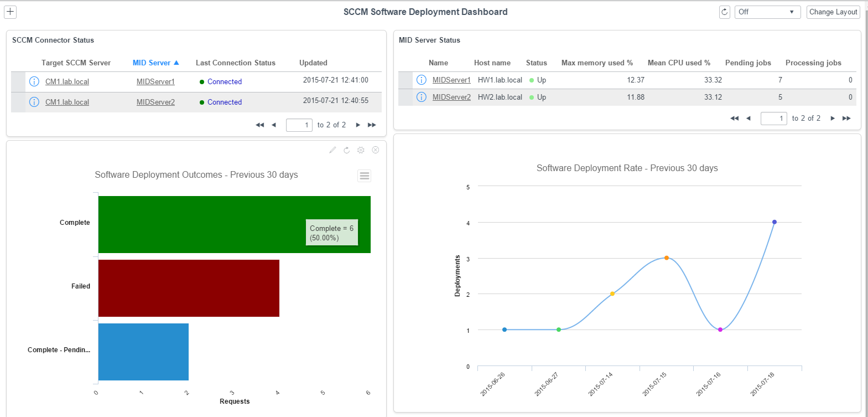
Task: Click the yellow 2015-07-14 data point
Action: tap(612, 294)
